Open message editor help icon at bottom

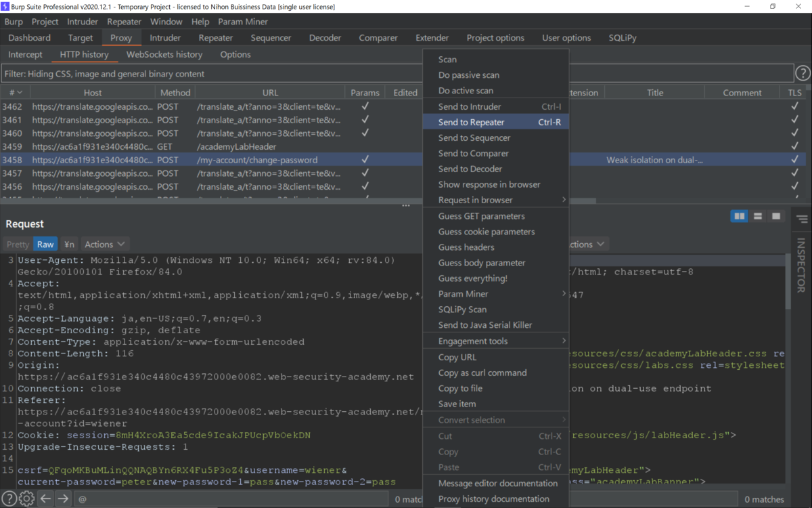click(9, 499)
